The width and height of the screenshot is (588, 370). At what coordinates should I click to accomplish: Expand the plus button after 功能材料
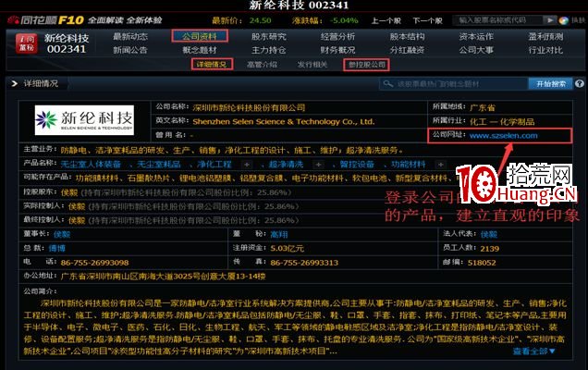click(441, 165)
